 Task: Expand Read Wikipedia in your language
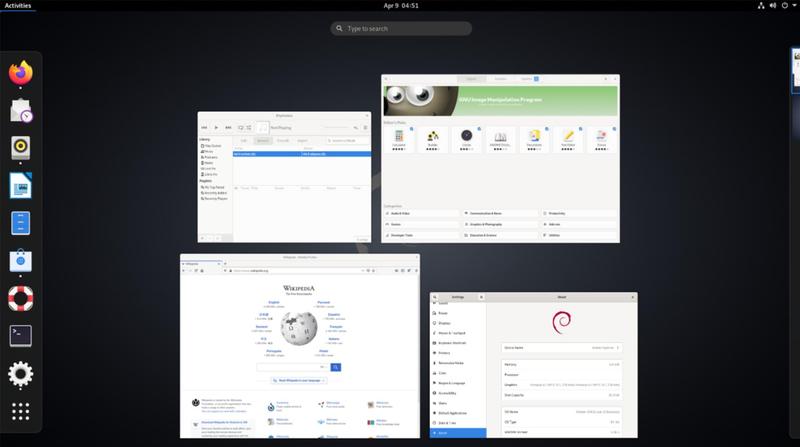coord(299,380)
